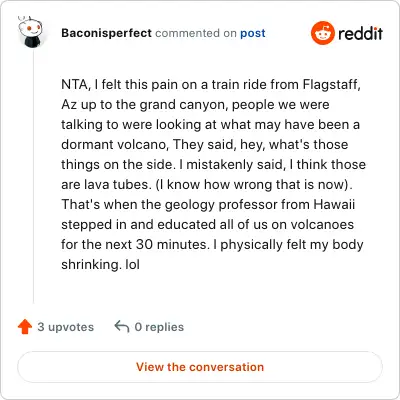
Task: Click the word 'NTA' starting the comment
Action: 74,84
